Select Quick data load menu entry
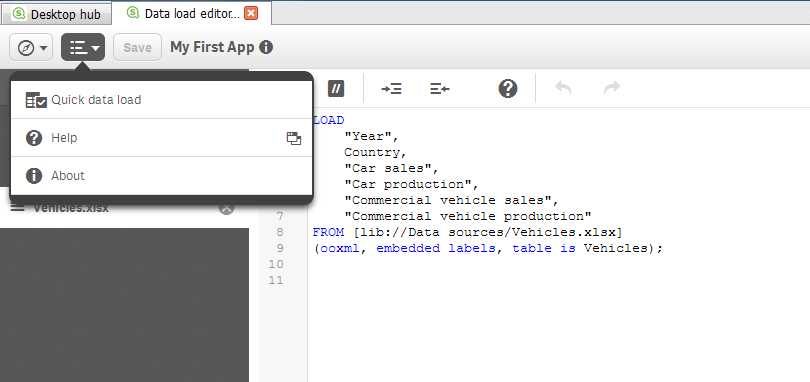Screen dimensions: 810x382 pos(161,100)
